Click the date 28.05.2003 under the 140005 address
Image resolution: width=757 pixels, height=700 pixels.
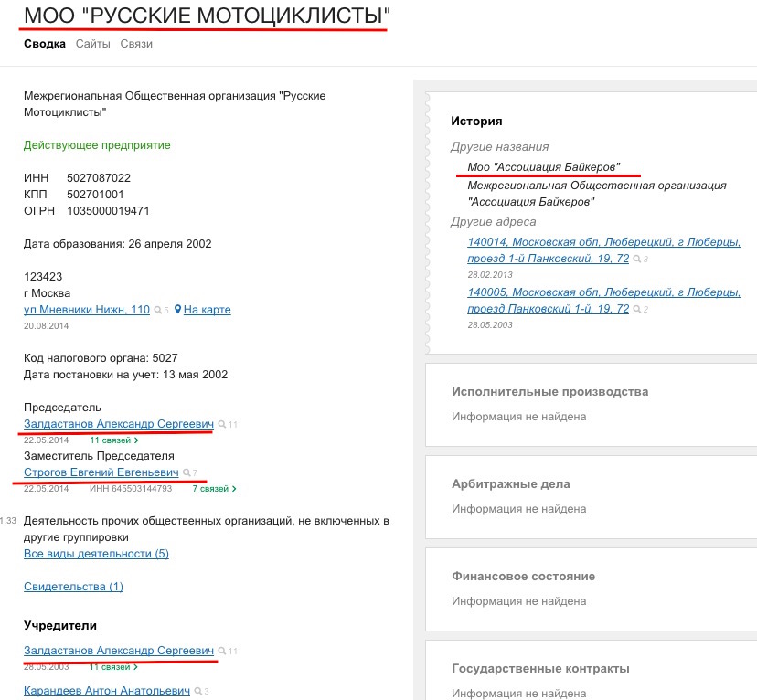490,324
